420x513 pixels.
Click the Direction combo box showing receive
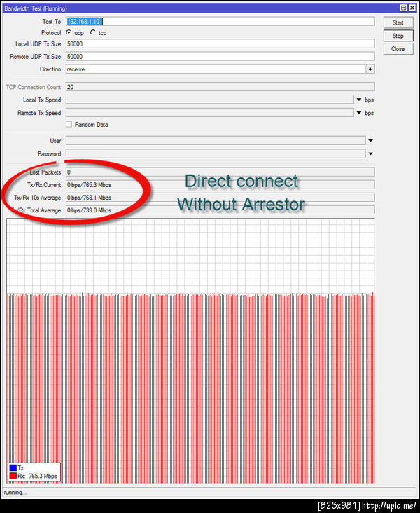coord(216,69)
